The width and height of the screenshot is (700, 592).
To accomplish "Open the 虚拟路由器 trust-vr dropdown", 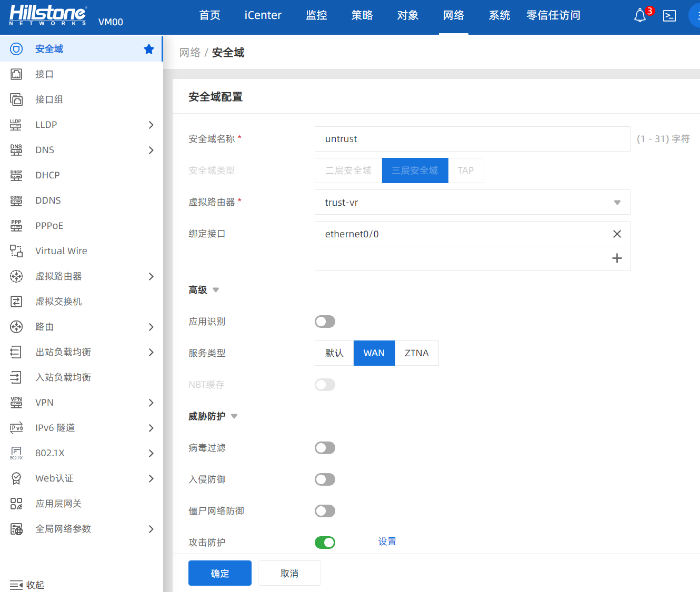I will pyautogui.click(x=472, y=202).
